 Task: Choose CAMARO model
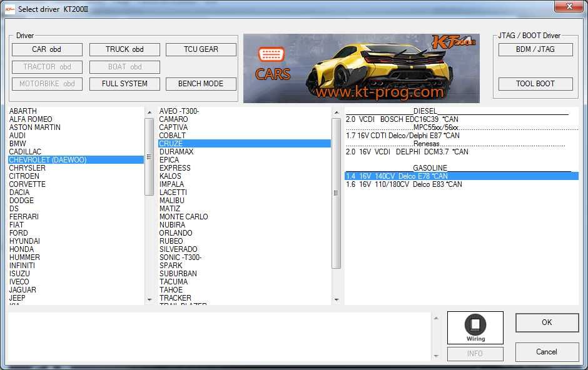(x=245, y=119)
